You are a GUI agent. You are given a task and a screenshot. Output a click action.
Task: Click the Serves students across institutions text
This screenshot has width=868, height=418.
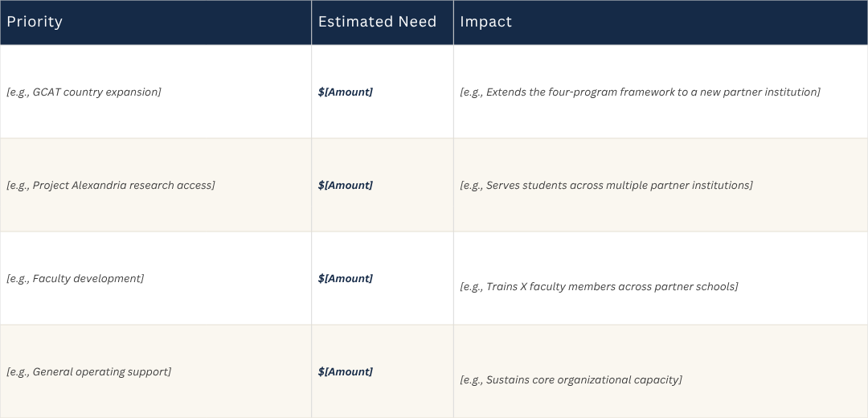click(606, 185)
